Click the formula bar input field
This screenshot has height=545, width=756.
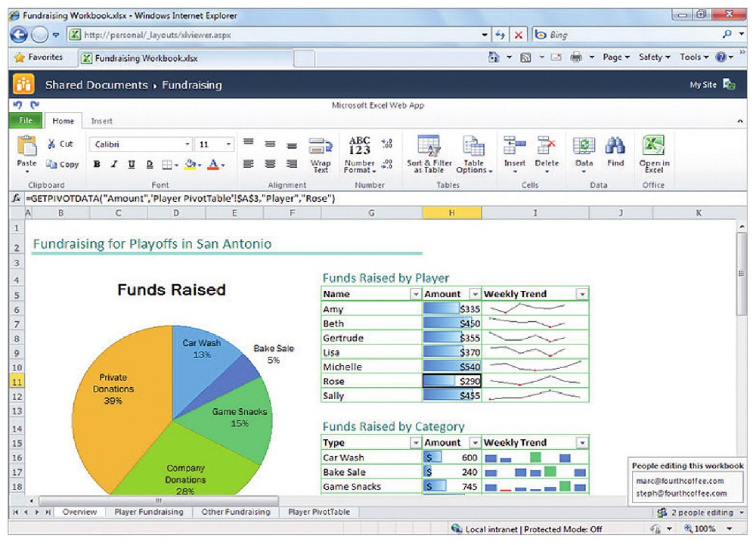click(378, 198)
